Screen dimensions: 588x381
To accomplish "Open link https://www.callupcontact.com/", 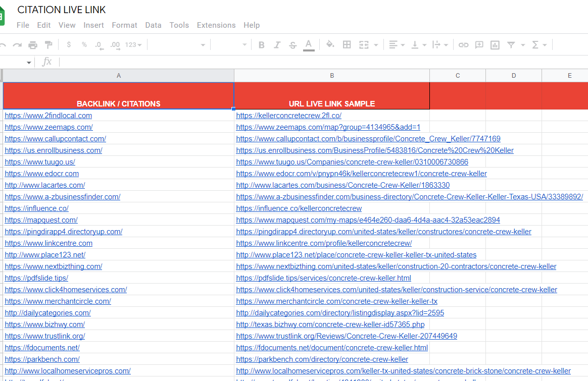I will tap(56, 139).
